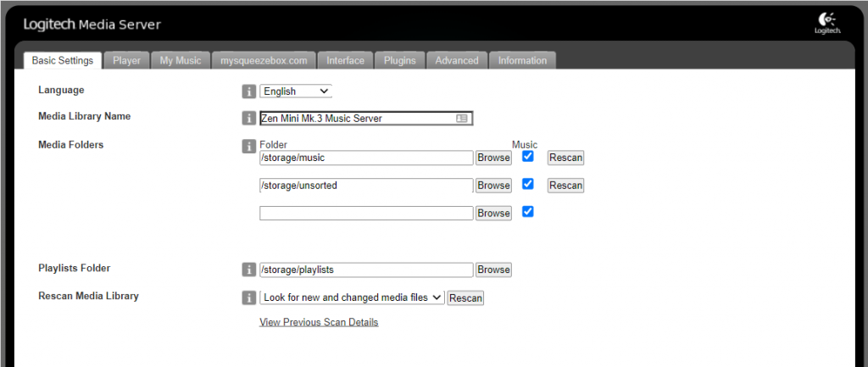The image size is (868, 367).
Task: Click the /storage/unsorted folder field
Action: coord(366,186)
